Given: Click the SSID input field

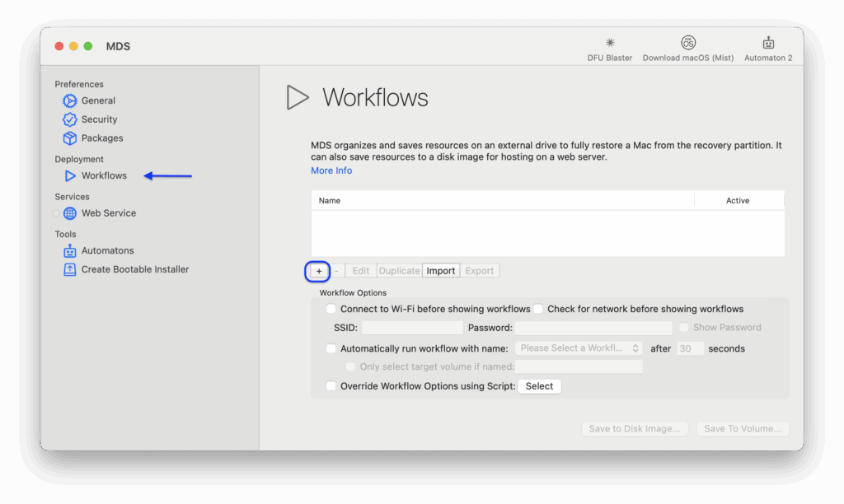Looking at the screenshot, I should (x=412, y=328).
